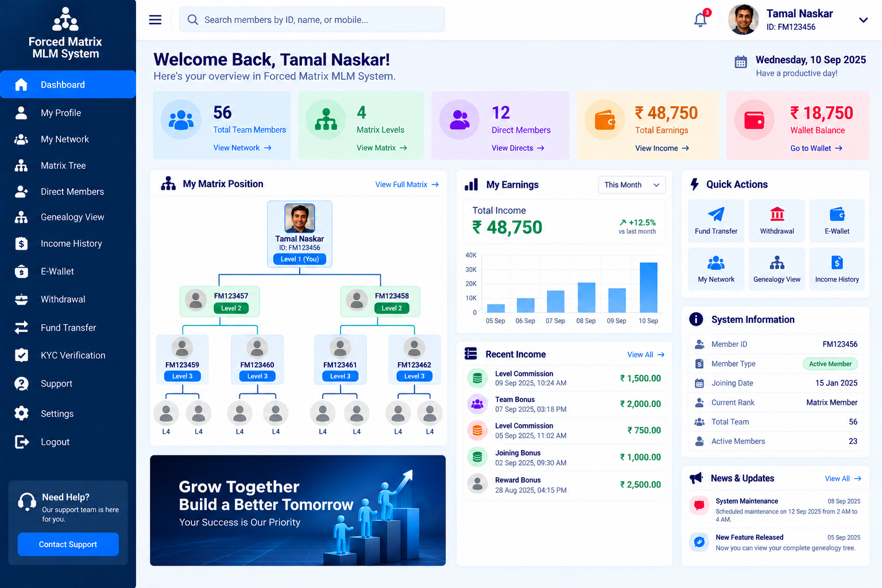Click the Logout sidebar icon
The image size is (882, 588).
(21, 442)
